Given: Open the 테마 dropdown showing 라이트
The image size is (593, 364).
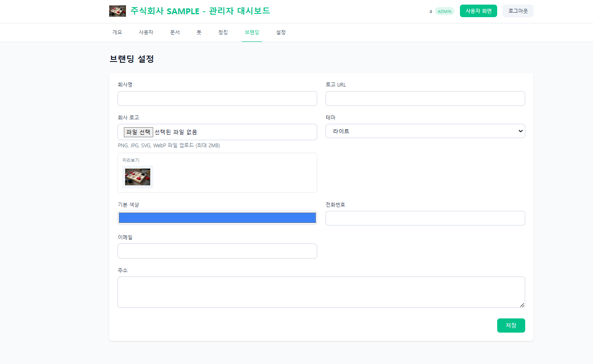Looking at the screenshot, I should click(x=425, y=131).
